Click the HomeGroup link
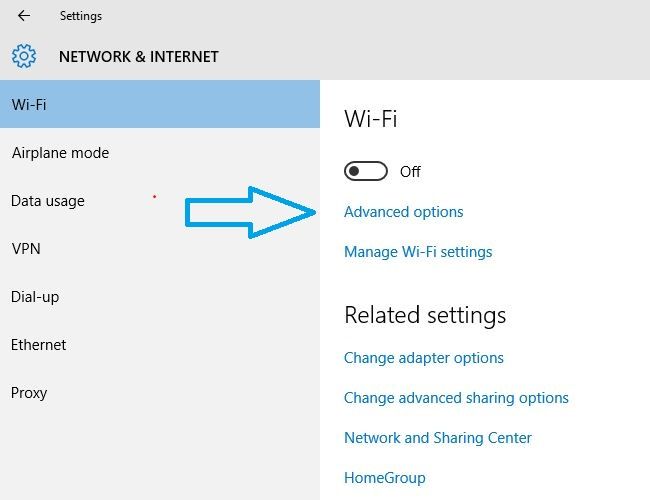The height and width of the screenshot is (500, 650). pyautogui.click(x=384, y=478)
